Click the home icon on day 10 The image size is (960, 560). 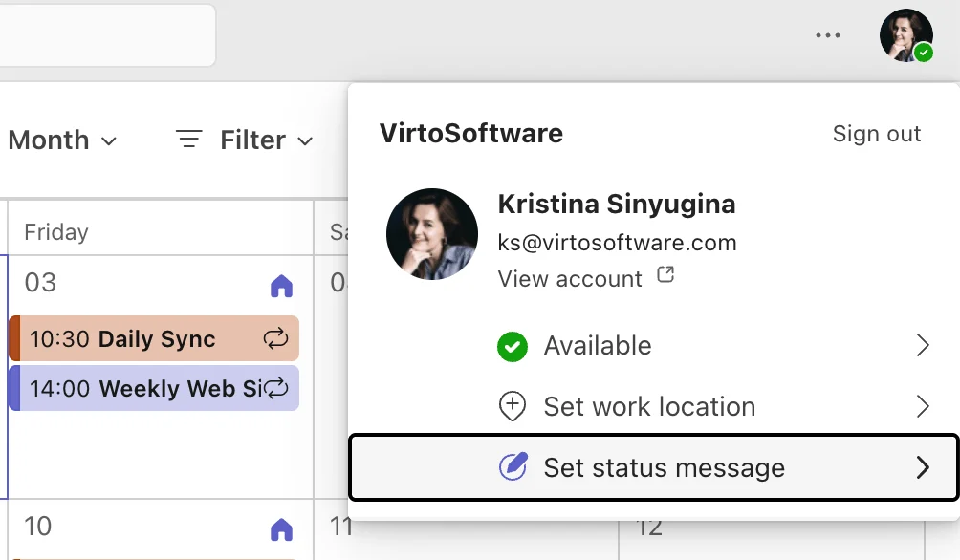[x=282, y=529]
